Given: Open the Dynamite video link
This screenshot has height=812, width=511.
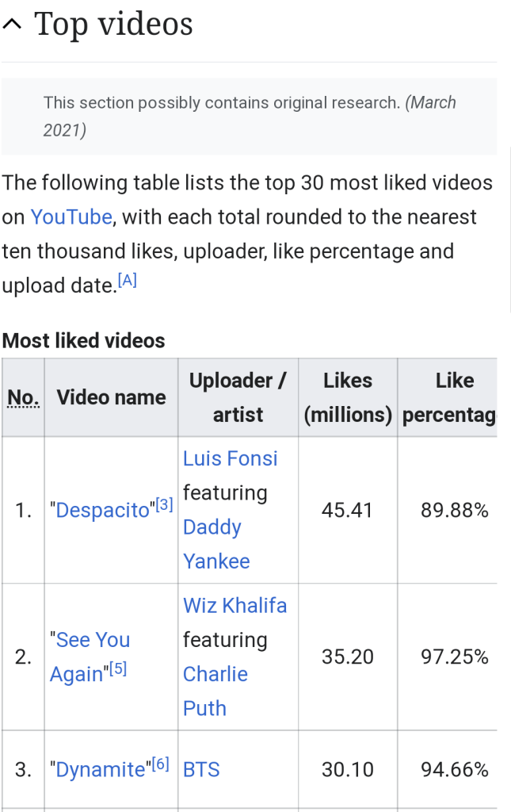Looking at the screenshot, I should 100,770.
